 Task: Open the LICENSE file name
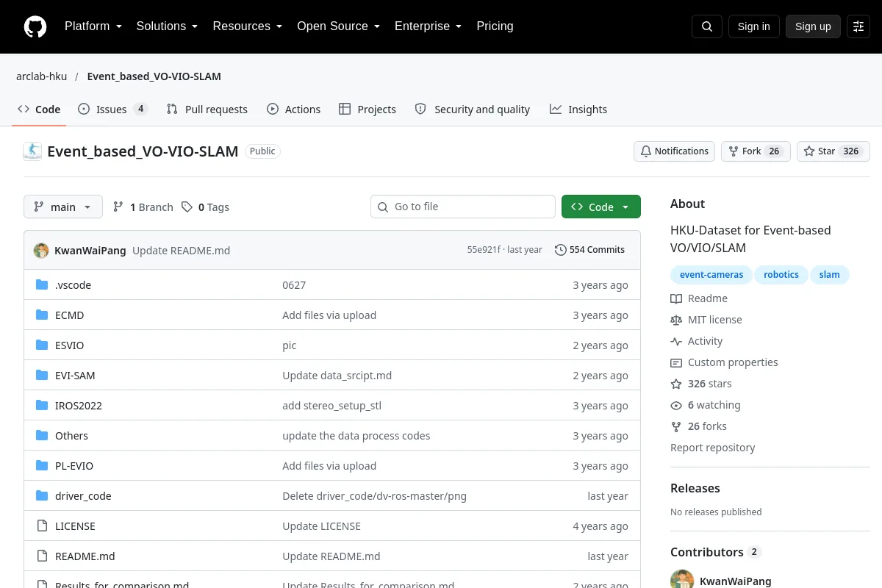click(76, 526)
